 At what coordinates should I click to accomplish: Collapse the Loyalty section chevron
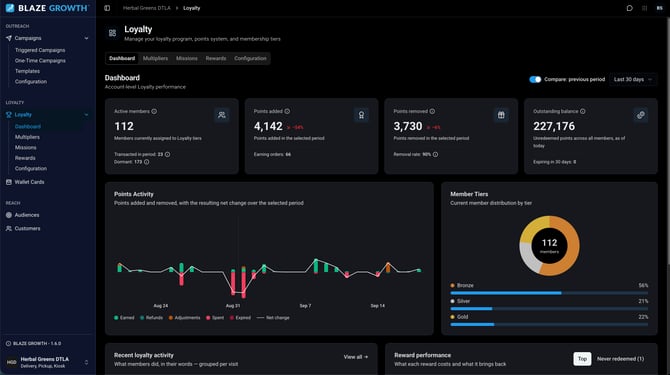pyautogui.click(x=86, y=114)
